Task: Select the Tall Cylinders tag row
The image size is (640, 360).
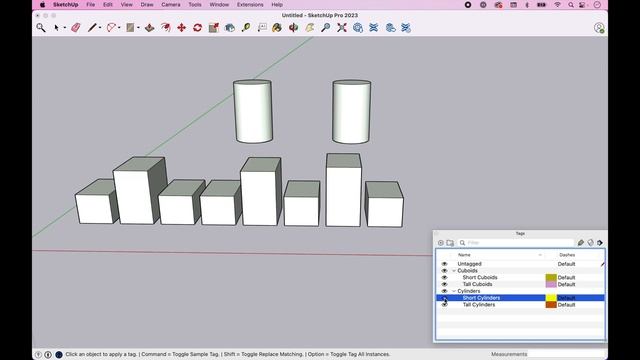Action: tap(520, 305)
